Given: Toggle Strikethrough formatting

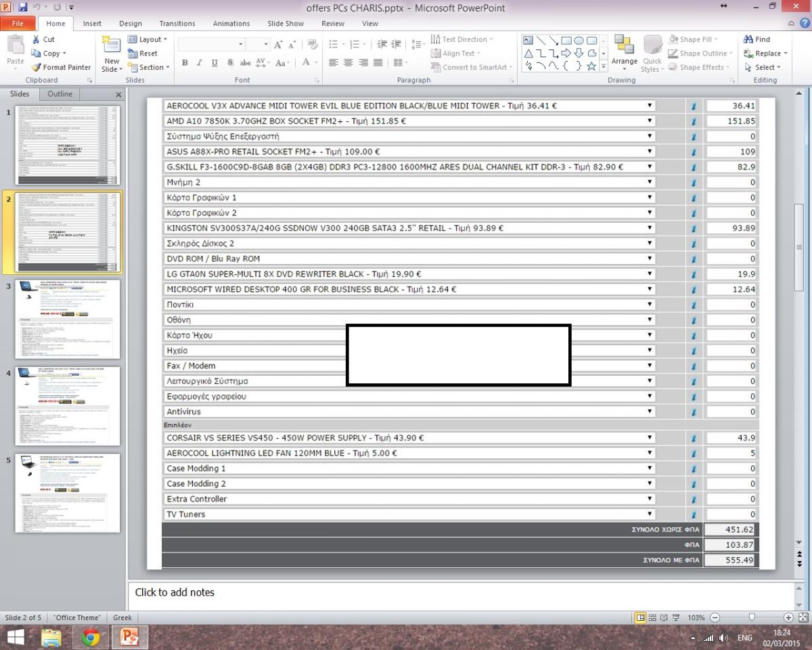Looking at the screenshot, I should tap(246, 62).
